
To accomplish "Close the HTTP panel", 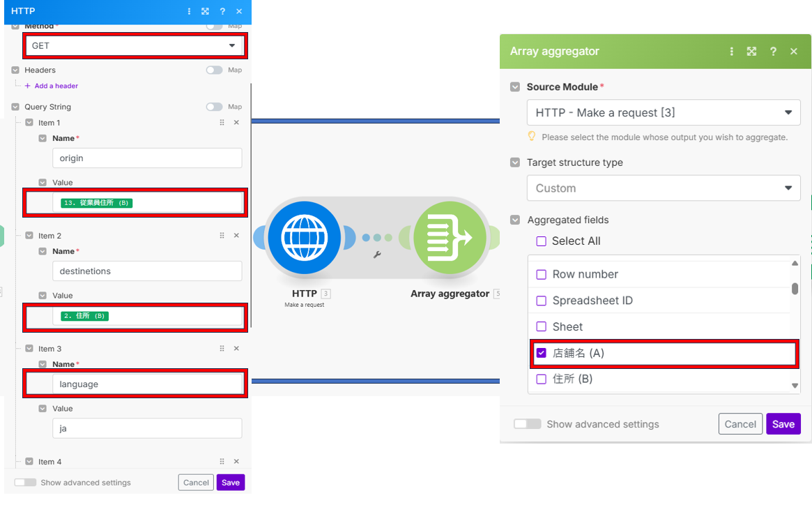I will coord(239,11).
